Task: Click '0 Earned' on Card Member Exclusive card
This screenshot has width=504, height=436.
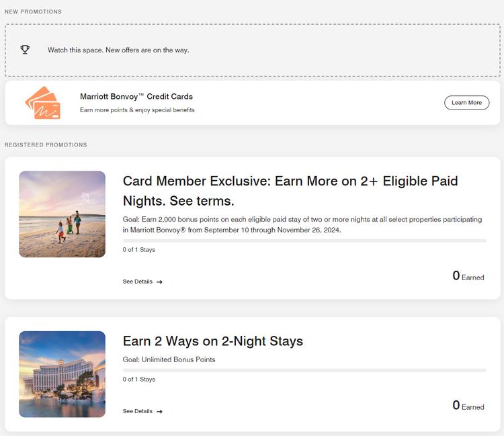Action: (x=468, y=276)
